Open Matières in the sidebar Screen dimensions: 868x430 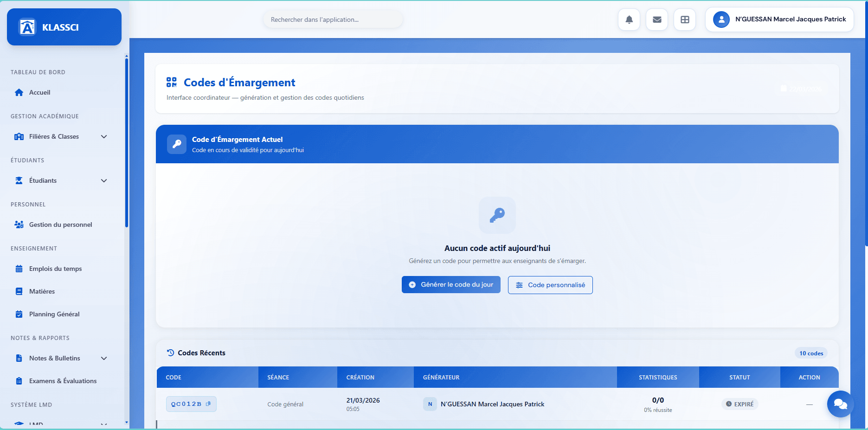[42, 291]
